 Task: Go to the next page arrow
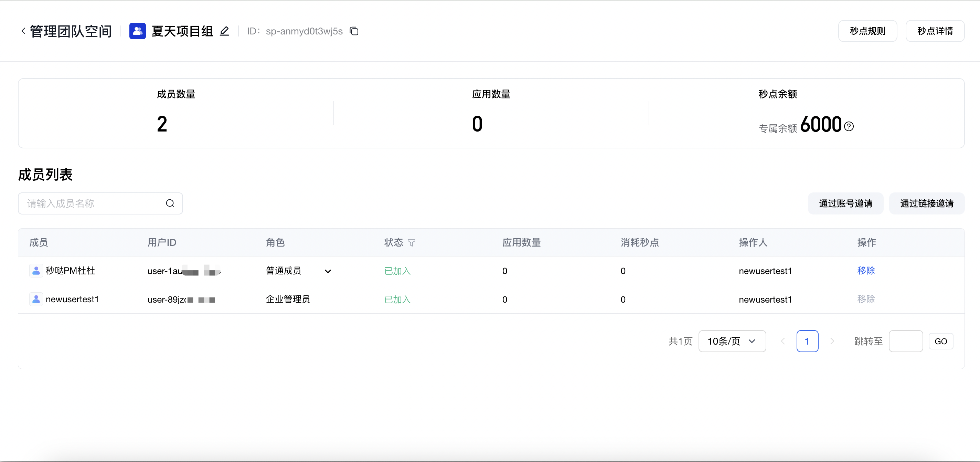832,341
